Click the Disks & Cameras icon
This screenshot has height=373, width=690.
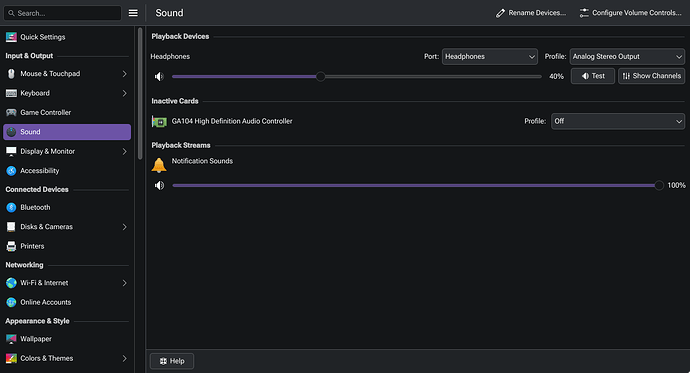11,227
